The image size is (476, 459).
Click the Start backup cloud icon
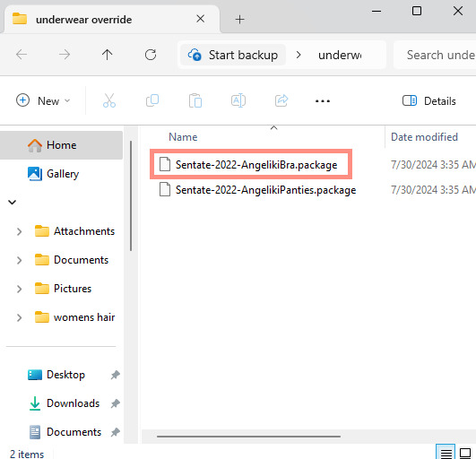tap(195, 55)
